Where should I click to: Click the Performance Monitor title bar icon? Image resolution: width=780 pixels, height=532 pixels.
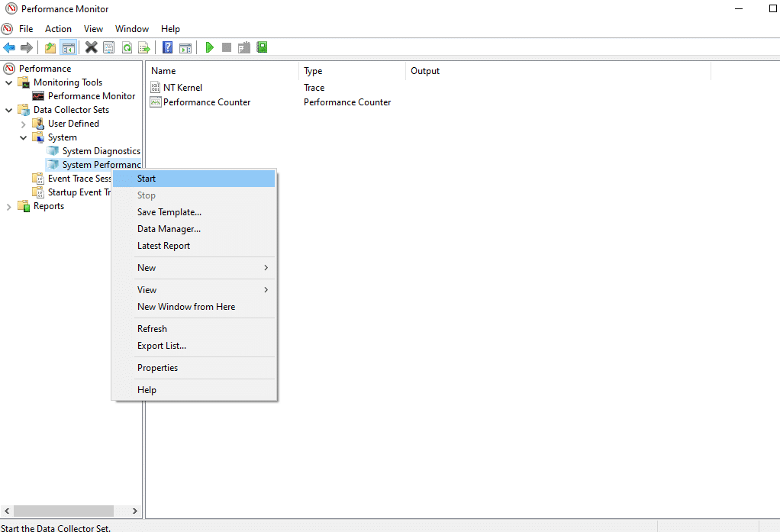point(11,8)
